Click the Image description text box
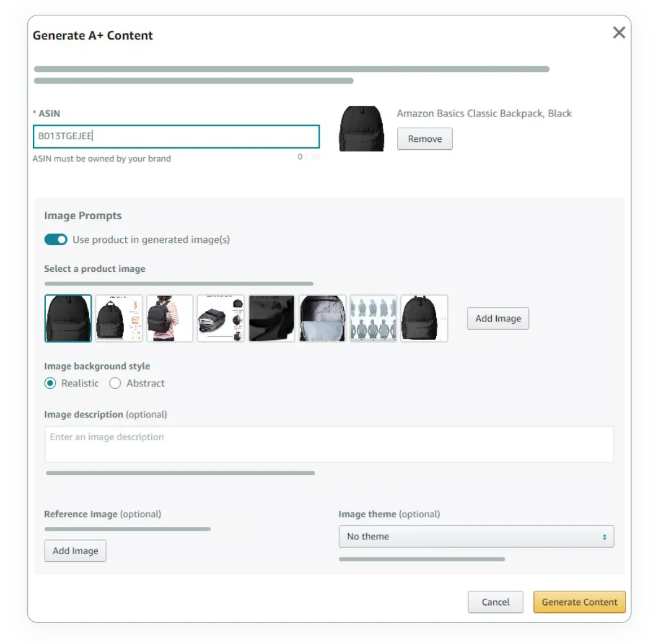Image resolution: width=669 pixels, height=644 pixels. [x=329, y=444]
